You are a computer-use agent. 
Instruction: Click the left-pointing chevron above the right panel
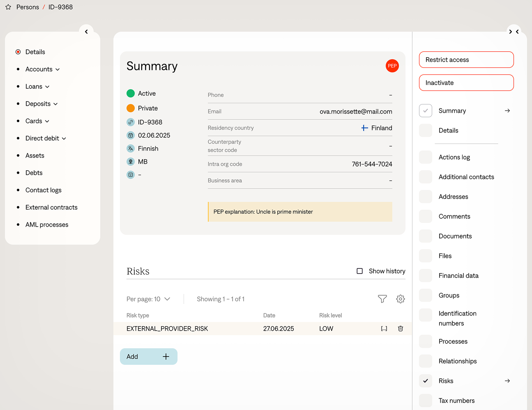coord(517,32)
